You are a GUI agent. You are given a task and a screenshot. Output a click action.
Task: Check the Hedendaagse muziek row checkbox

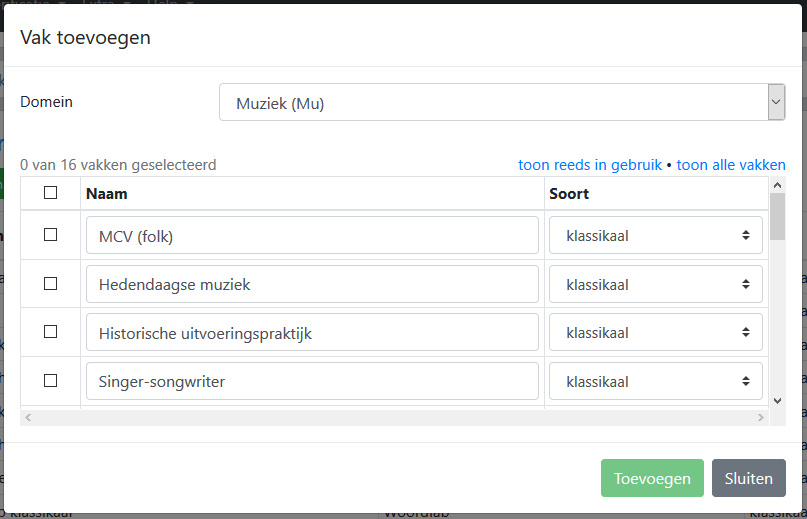pyautogui.click(x=50, y=284)
